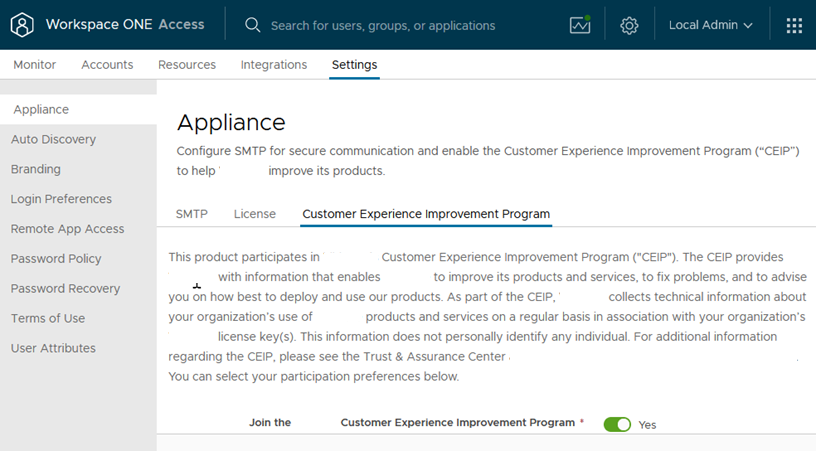This screenshot has width=816, height=451.
Task: Click the Workspace ONE Access logo icon
Action: coord(22,25)
